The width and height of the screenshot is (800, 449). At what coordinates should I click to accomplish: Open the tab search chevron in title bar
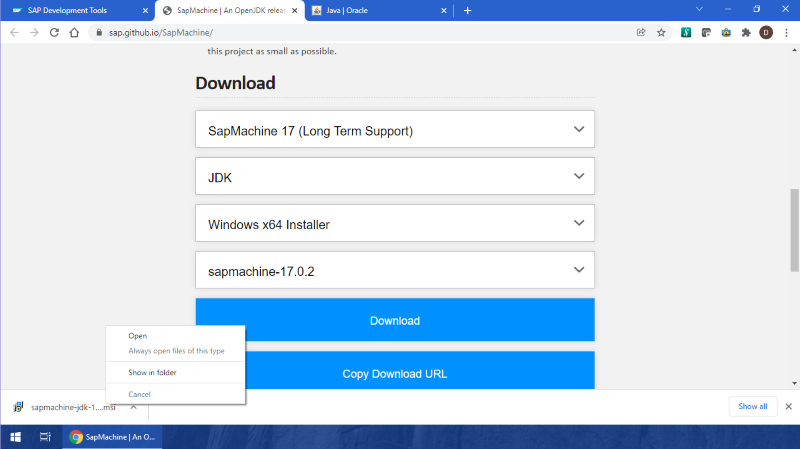pyautogui.click(x=699, y=9)
